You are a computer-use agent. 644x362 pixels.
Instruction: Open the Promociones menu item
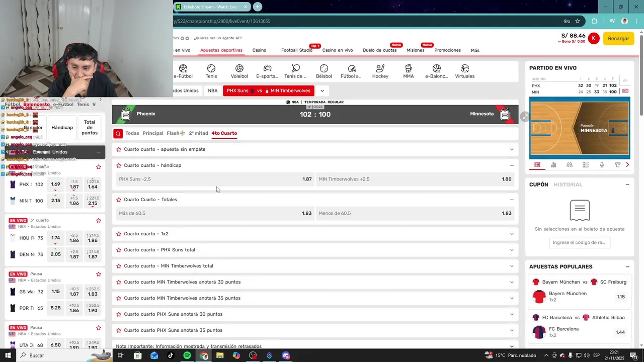click(448, 50)
